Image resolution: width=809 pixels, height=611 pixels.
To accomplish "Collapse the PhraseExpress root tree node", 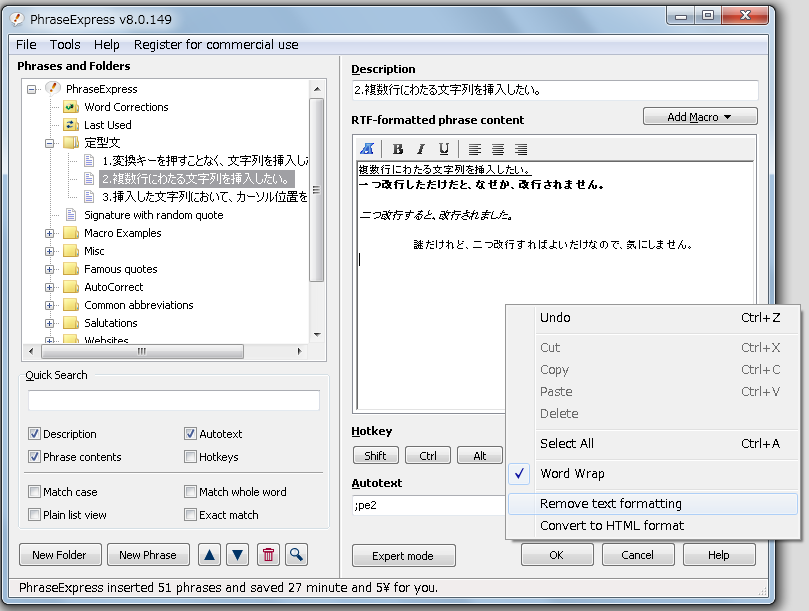I will point(31,89).
